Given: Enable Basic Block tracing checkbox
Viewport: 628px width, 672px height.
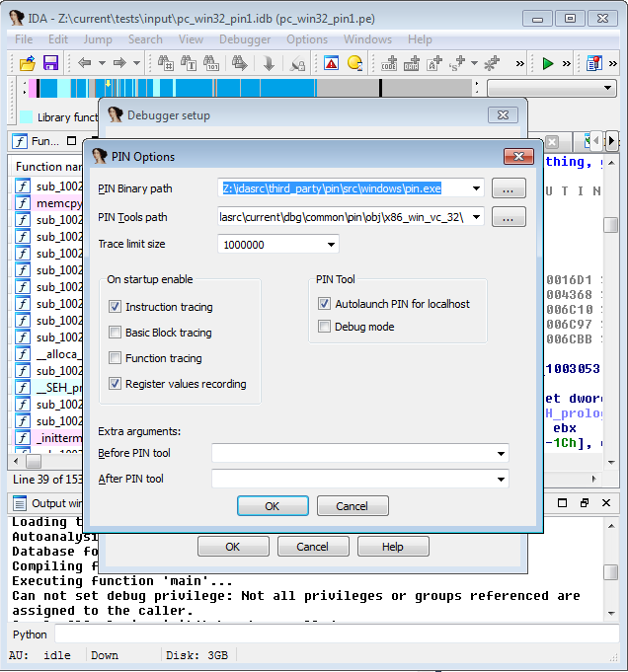Looking at the screenshot, I should pos(115,333).
